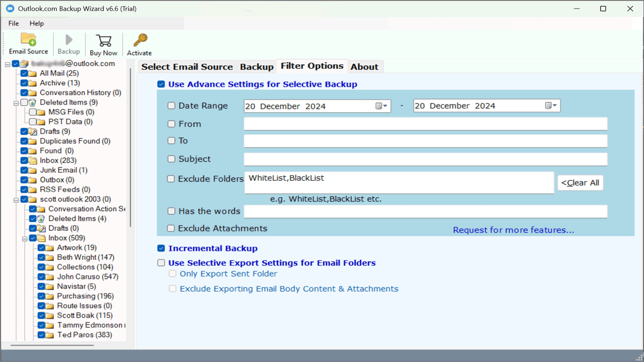Click the Inbox (509) folder icon

[x=41, y=238]
